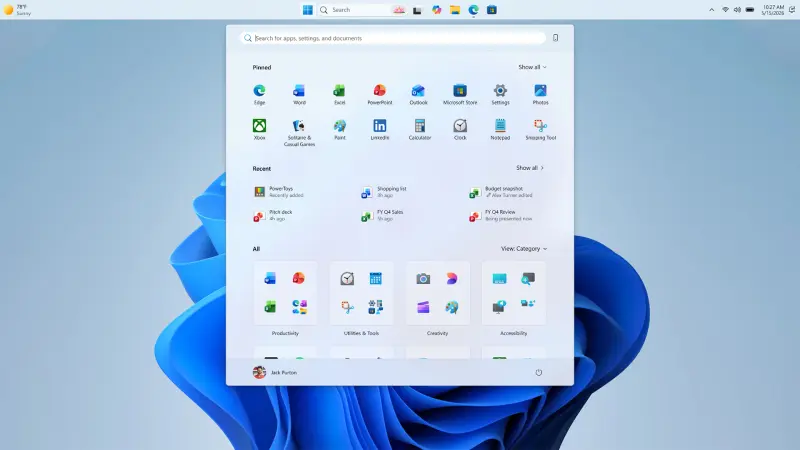Show hidden icons chevron in system tray
The width and height of the screenshot is (800, 450).
tap(711, 10)
